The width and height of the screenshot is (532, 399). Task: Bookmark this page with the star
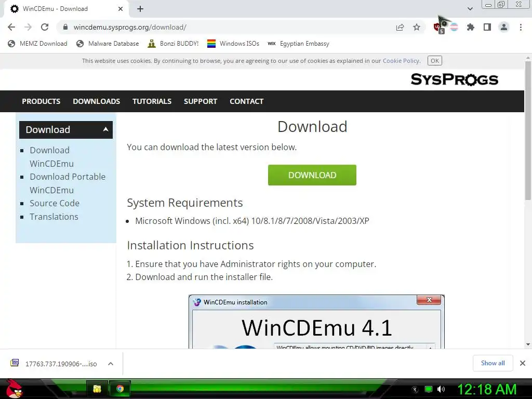[x=417, y=27]
